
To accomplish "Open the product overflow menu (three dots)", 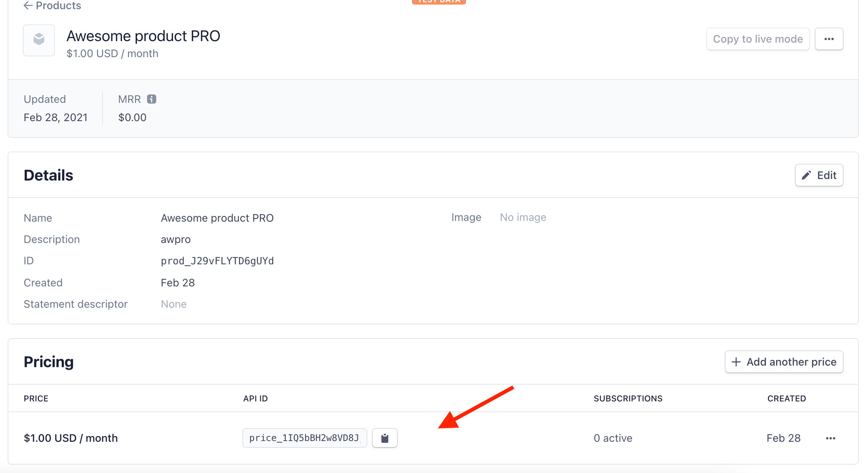I will [x=829, y=39].
